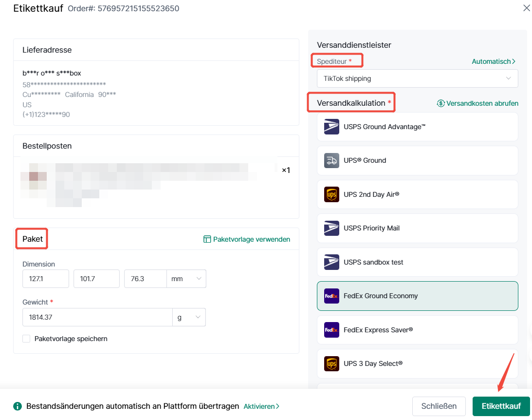This screenshot has height=420, width=532.
Task: Click the USPS sandbox test logo icon
Action: tap(331, 262)
